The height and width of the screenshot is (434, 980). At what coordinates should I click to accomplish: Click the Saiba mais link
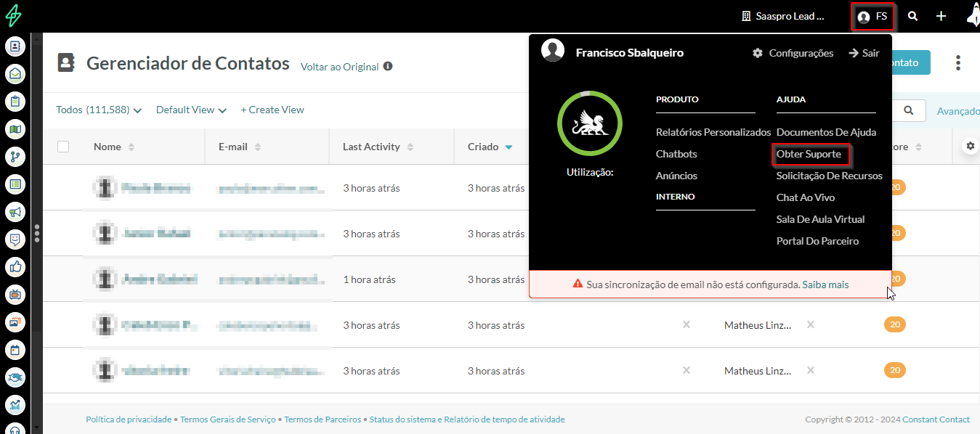(x=825, y=284)
